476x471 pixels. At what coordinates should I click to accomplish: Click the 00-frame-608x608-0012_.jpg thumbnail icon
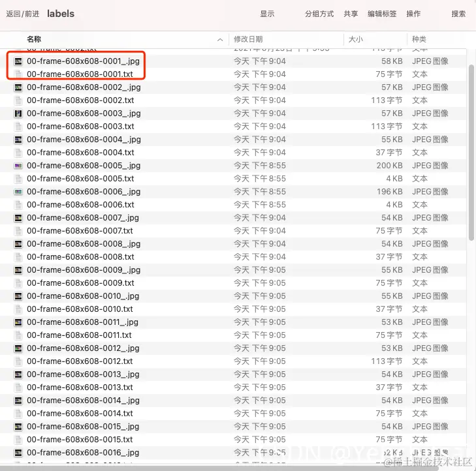pos(18,348)
